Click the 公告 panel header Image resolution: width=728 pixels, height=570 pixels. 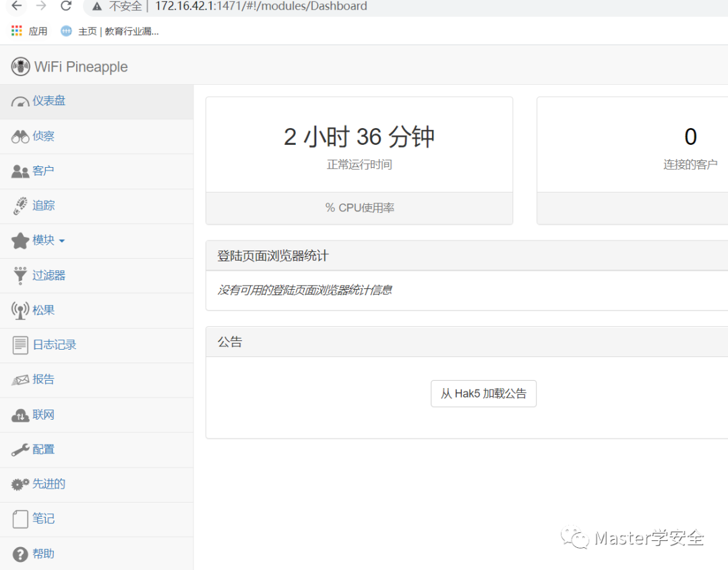click(x=466, y=342)
